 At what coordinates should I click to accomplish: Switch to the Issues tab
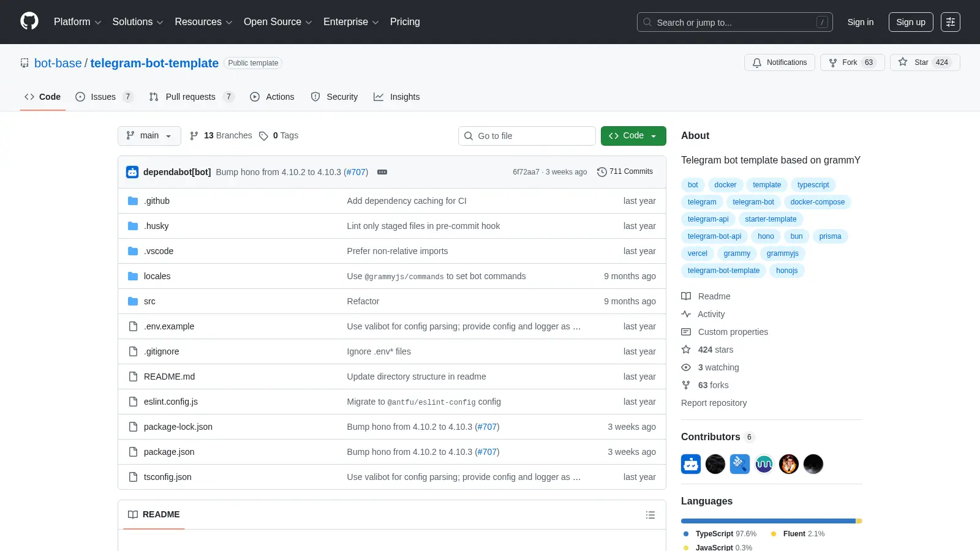coord(104,97)
